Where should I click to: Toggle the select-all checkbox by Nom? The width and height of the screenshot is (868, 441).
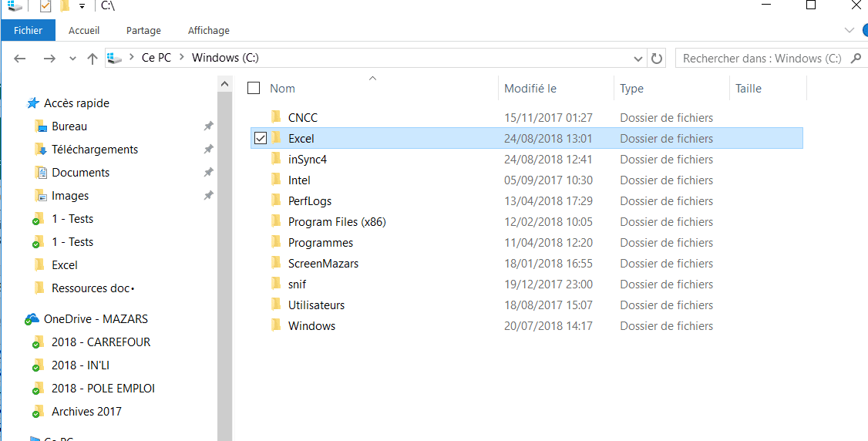254,89
